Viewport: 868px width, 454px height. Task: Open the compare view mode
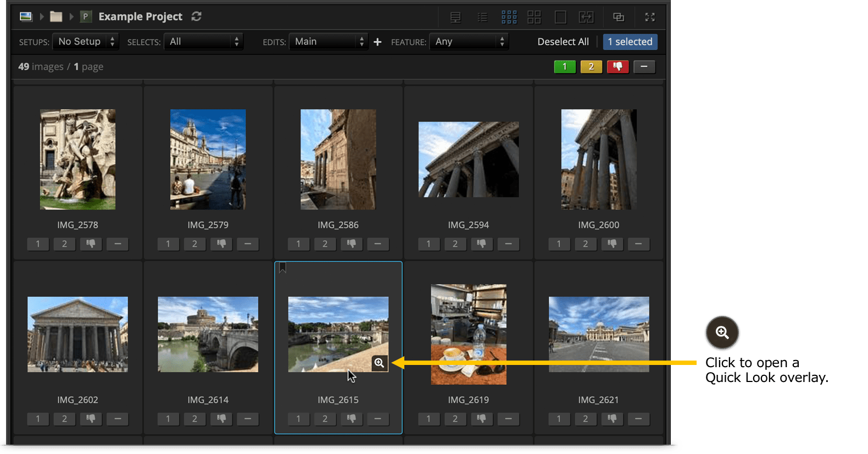click(x=586, y=18)
